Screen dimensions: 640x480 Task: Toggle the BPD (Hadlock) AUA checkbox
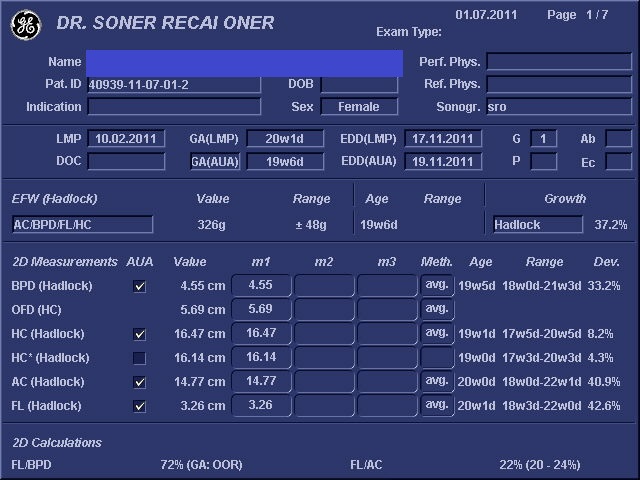click(x=140, y=286)
